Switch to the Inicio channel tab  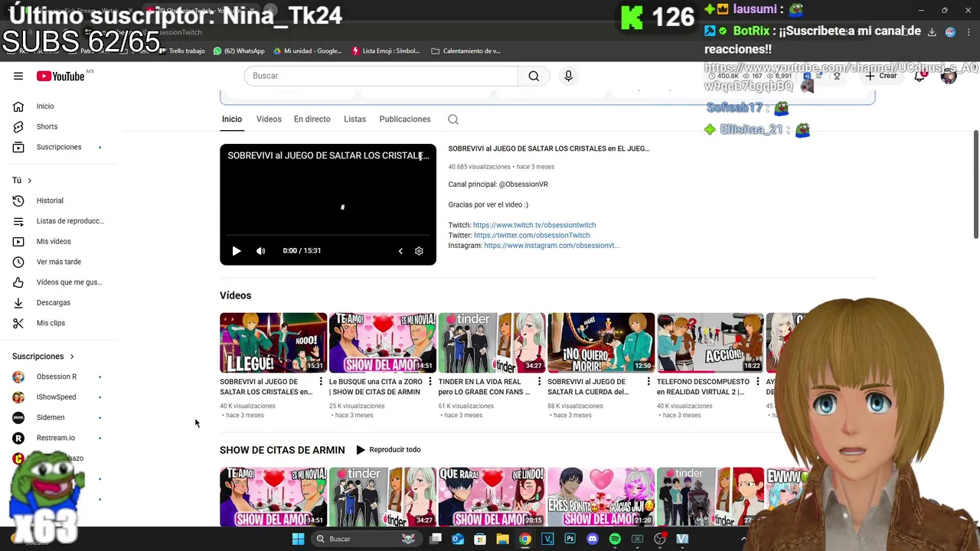coord(232,119)
